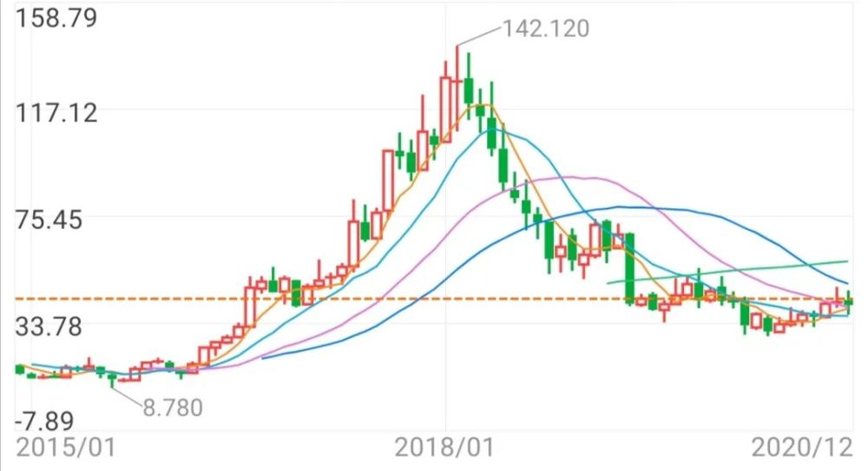Click the large green candlestick dropping to dashed line
This screenshot has height=471, width=868.
(x=629, y=268)
